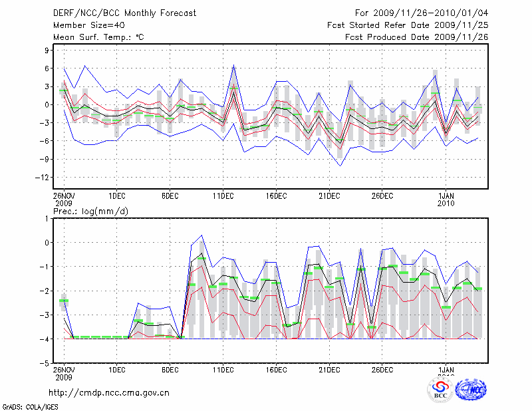Click the -5 value on precipitation y-axis
Image resolution: width=532 pixels, height=411 pixels.
45,364
